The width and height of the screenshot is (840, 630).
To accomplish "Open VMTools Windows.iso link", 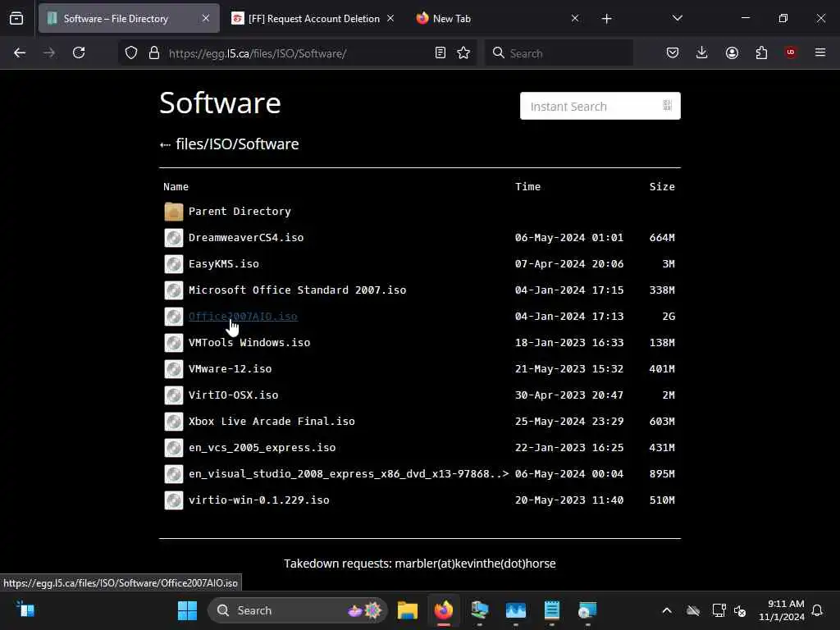I will click(249, 343).
